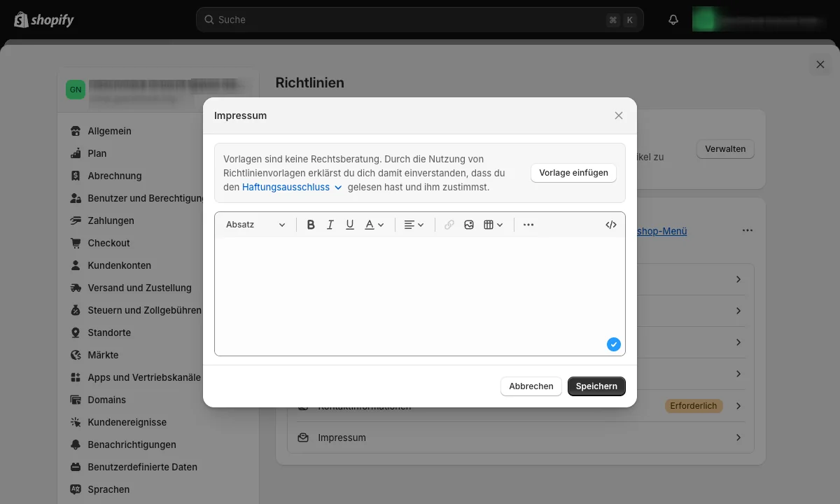The height and width of the screenshot is (504, 840).
Task: Switch to HTML code view
Action: [x=610, y=225]
